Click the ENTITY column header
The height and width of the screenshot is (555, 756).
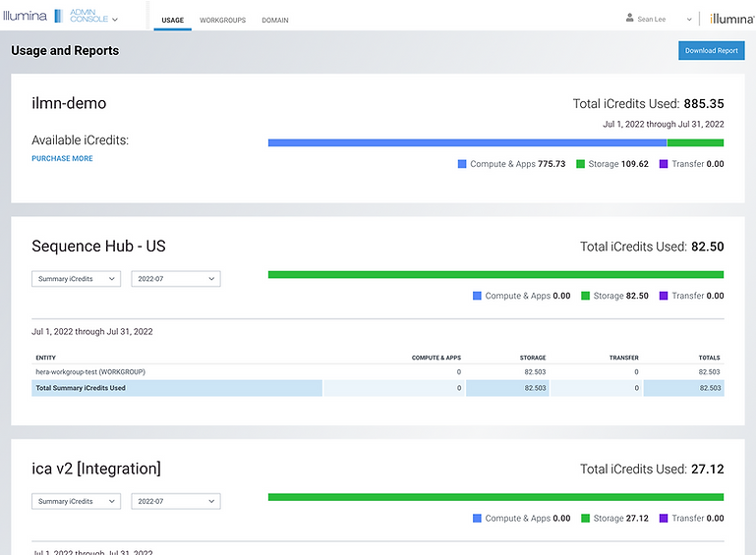click(x=46, y=358)
